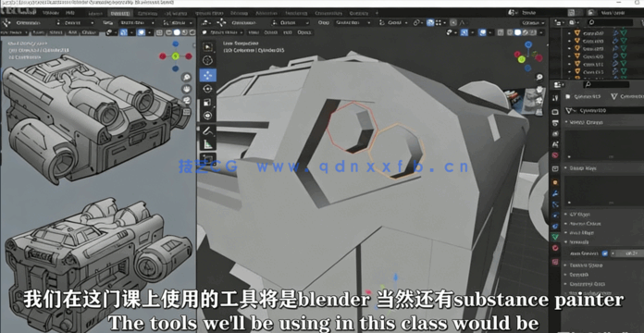
Task: Open Output properties tab
Action: coord(555,123)
